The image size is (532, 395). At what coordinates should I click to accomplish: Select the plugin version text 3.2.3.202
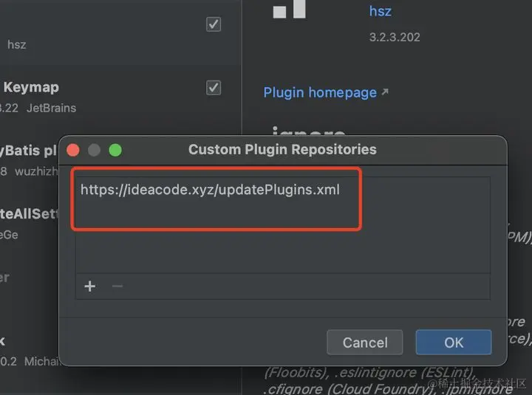(395, 37)
